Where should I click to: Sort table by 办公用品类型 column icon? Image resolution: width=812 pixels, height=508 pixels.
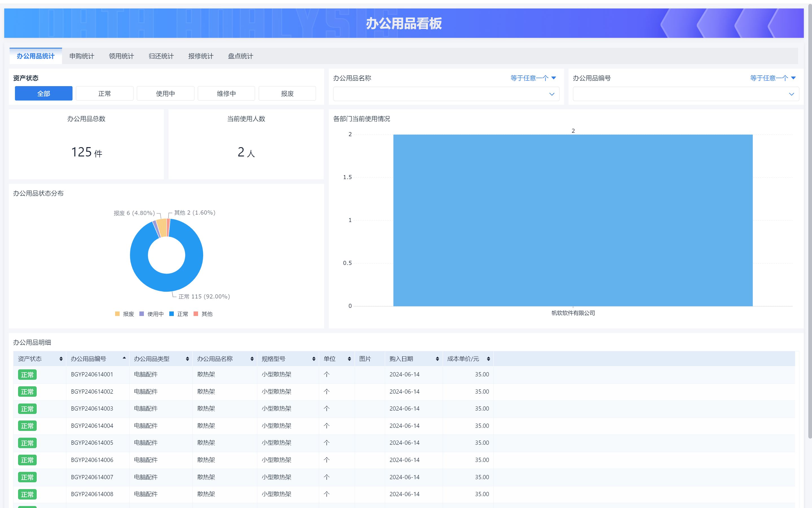[x=187, y=359]
